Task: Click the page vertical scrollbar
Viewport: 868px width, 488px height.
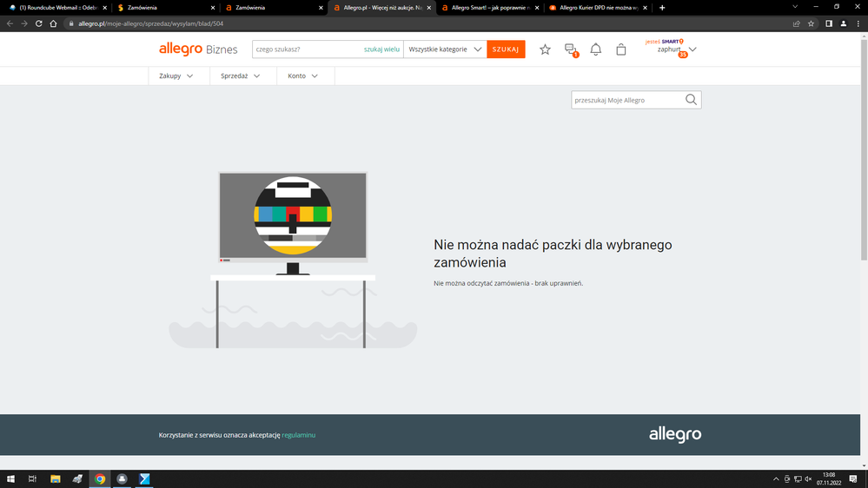Action: click(x=865, y=149)
